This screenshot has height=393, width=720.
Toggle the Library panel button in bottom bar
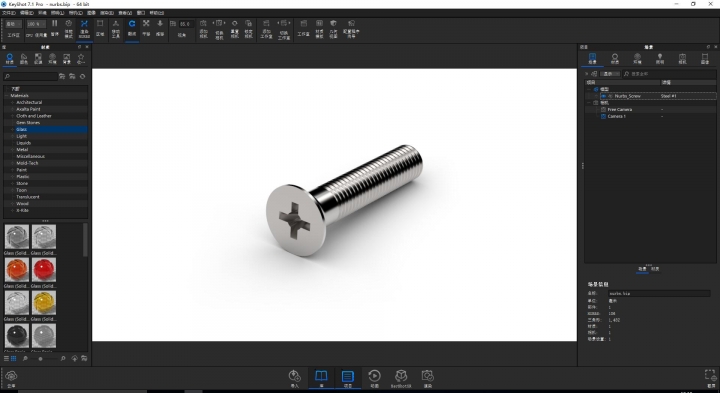[x=321, y=379]
